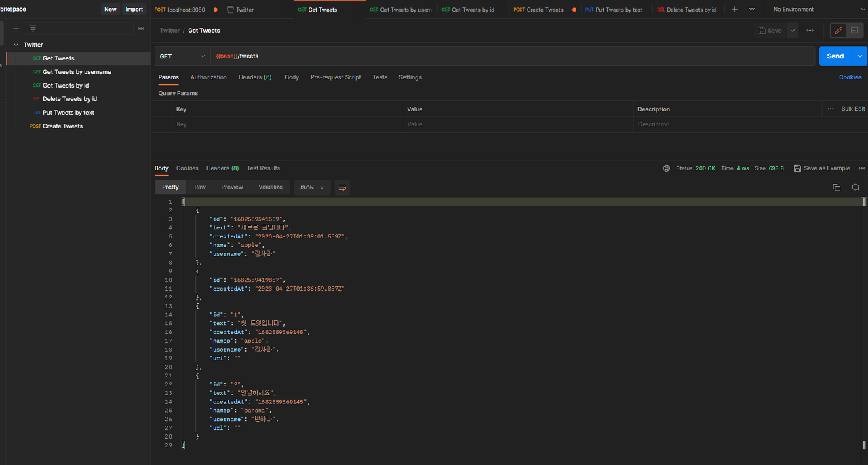Image resolution: width=868 pixels, height=465 pixels.
Task: Open the PUT Put Tweets by text tab
Action: [616, 10]
